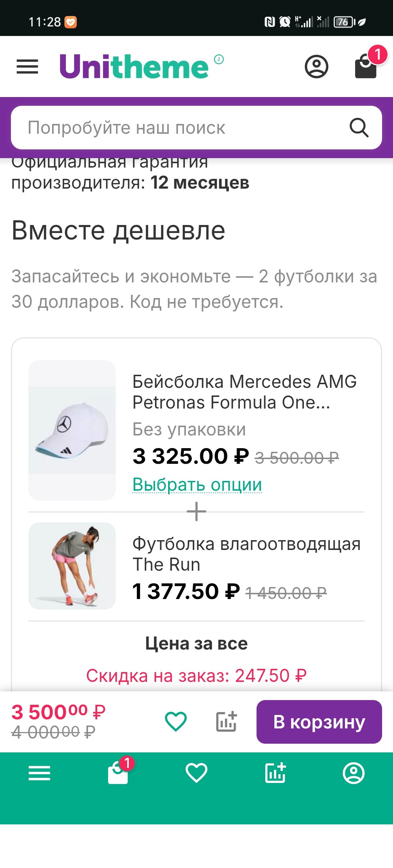This screenshot has height=868, width=393.
Task: Open "Бейсболка Mercedes AMG Petronas" product title
Action: pos(244,392)
